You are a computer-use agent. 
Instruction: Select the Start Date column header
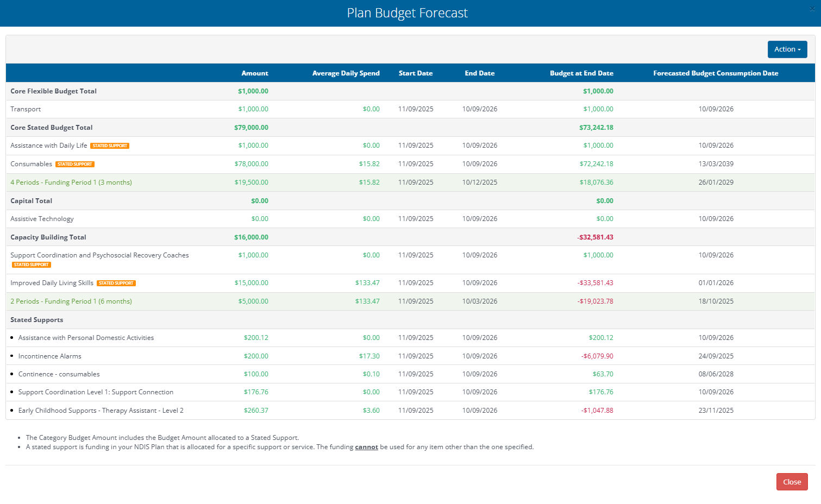416,73
